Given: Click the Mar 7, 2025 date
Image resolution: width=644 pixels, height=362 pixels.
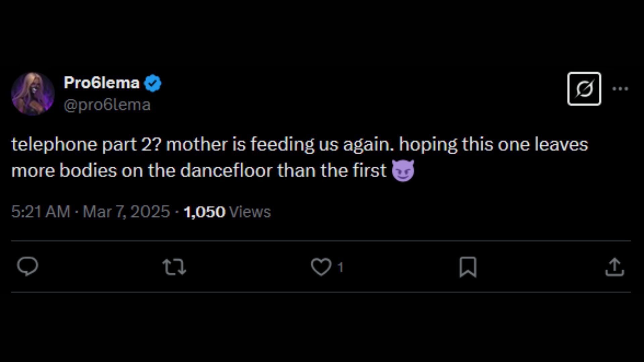Looking at the screenshot, I should [126, 212].
